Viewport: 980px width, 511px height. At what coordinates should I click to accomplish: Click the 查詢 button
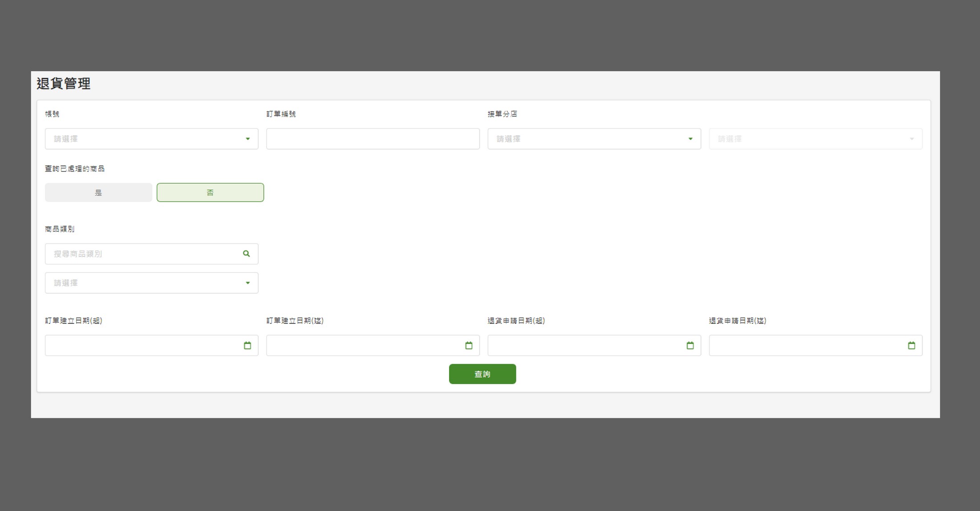[x=483, y=374]
